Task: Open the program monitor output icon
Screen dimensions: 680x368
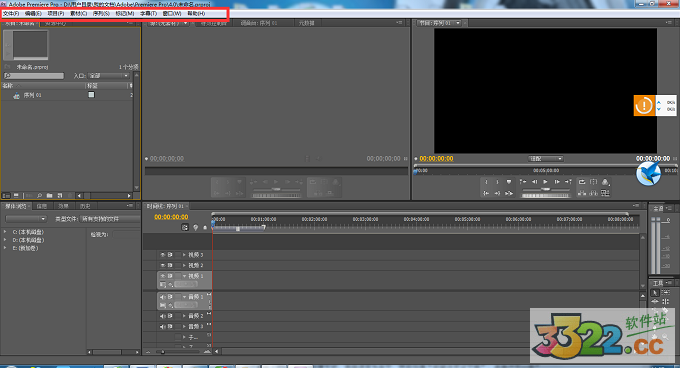Action: click(605, 182)
